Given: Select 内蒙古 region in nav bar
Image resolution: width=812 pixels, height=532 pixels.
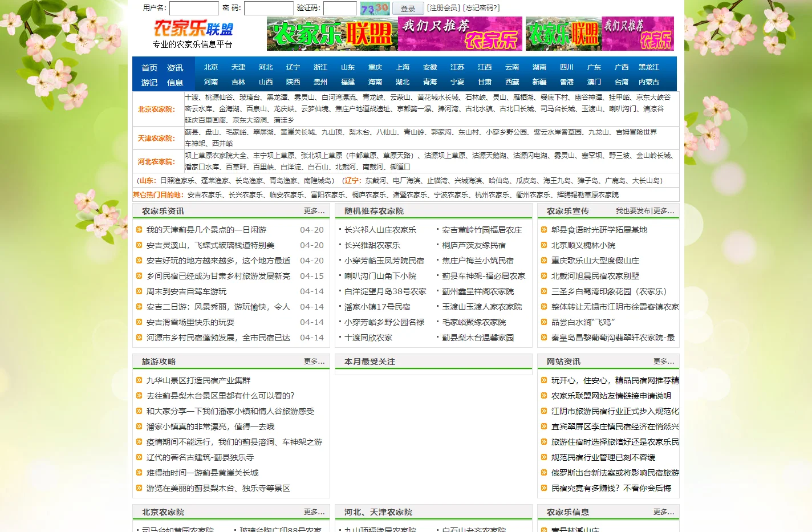Looking at the screenshot, I should tap(649, 82).
